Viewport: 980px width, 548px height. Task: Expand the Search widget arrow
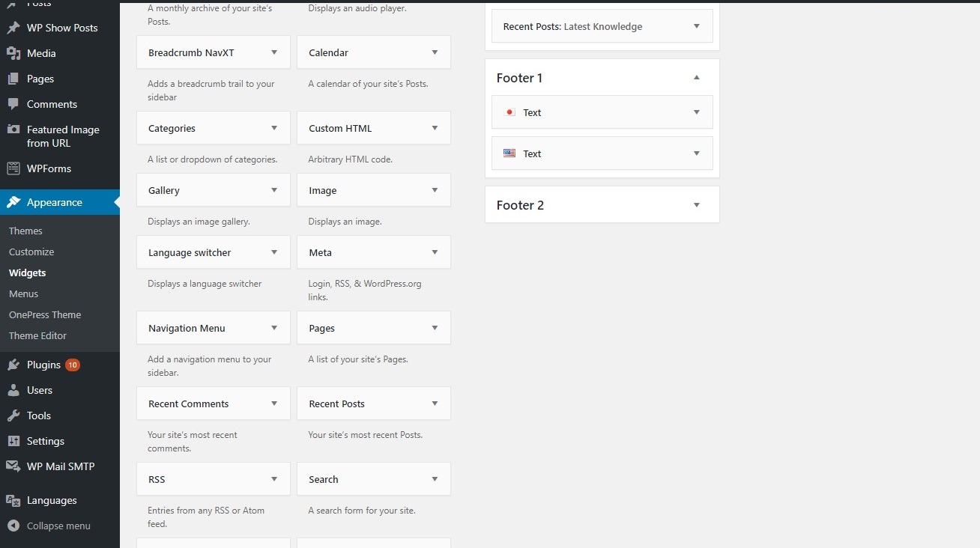point(435,479)
